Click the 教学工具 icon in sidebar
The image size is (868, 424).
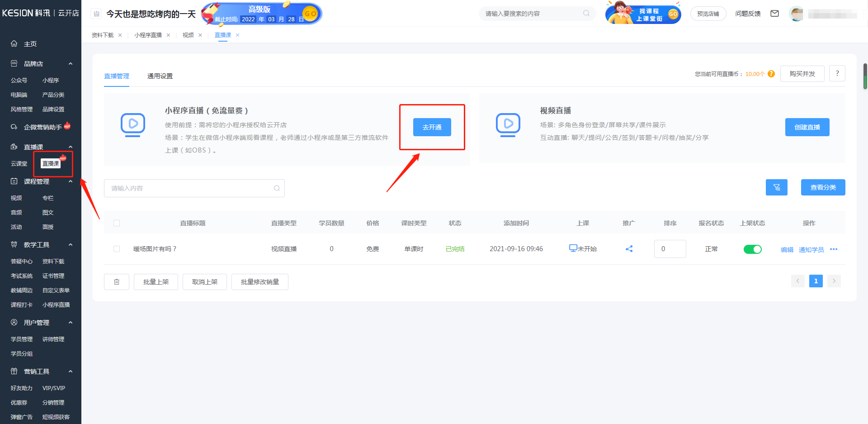click(14, 244)
